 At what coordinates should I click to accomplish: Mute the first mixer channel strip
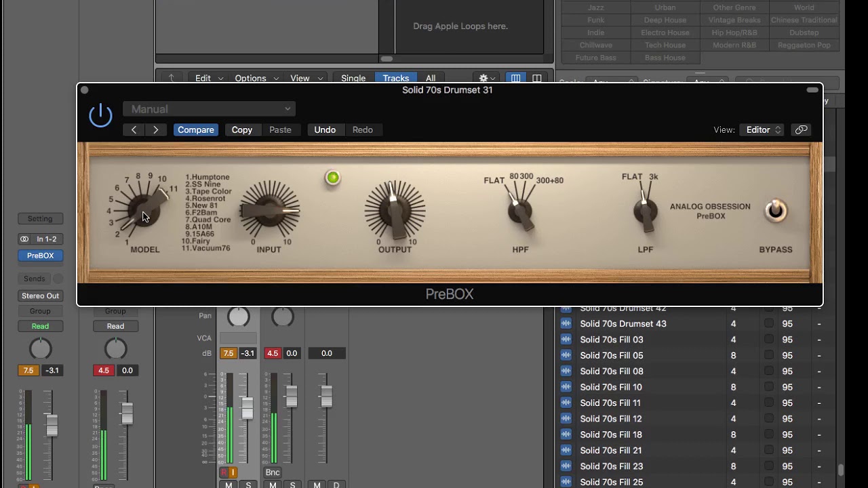(x=229, y=485)
